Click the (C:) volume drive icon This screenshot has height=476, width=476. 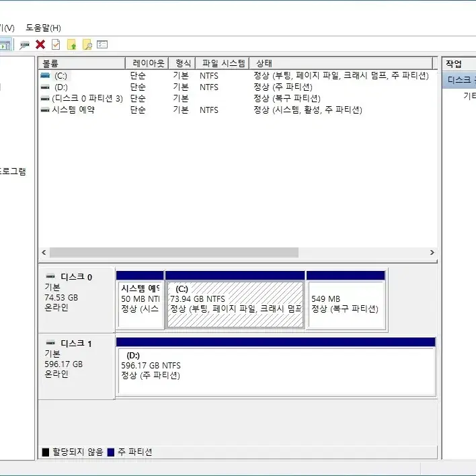45,75
